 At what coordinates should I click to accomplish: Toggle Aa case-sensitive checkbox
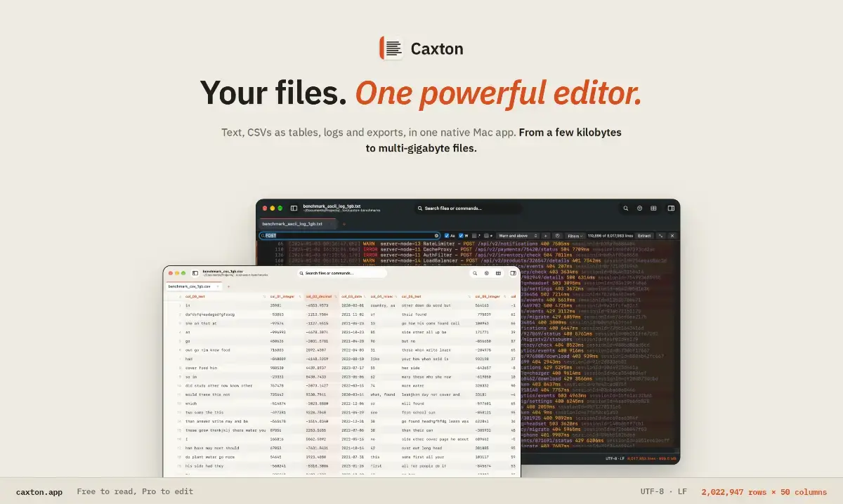447,236
